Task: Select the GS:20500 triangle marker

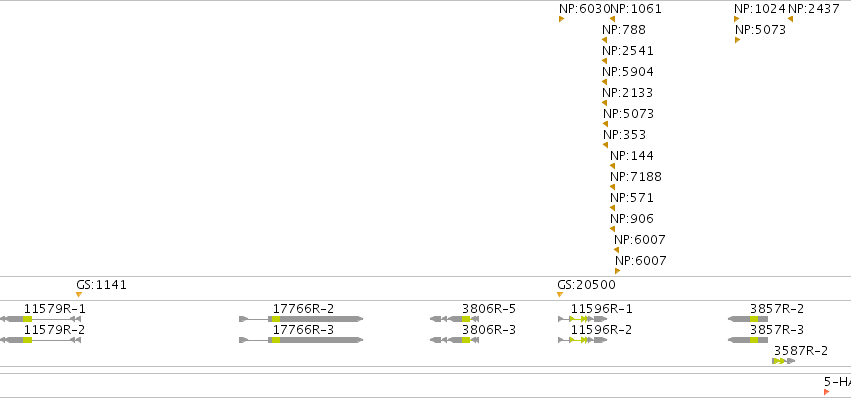Action: click(560, 295)
